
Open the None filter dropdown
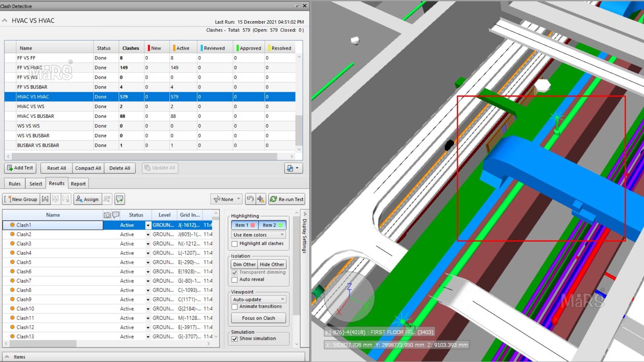click(x=226, y=199)
